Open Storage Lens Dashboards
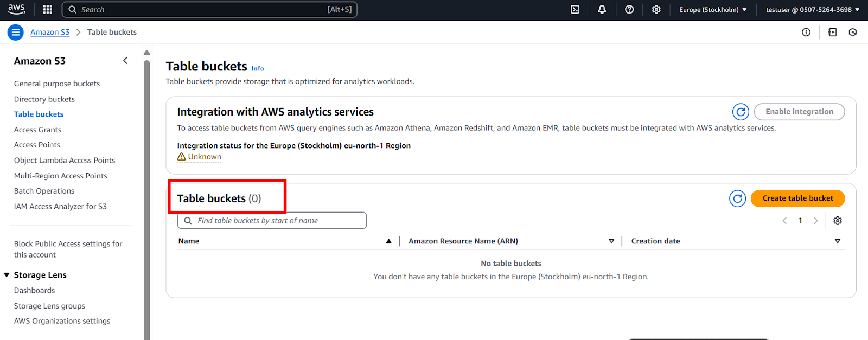Viewport: 868px width, 340px height. tap(34, 291)
